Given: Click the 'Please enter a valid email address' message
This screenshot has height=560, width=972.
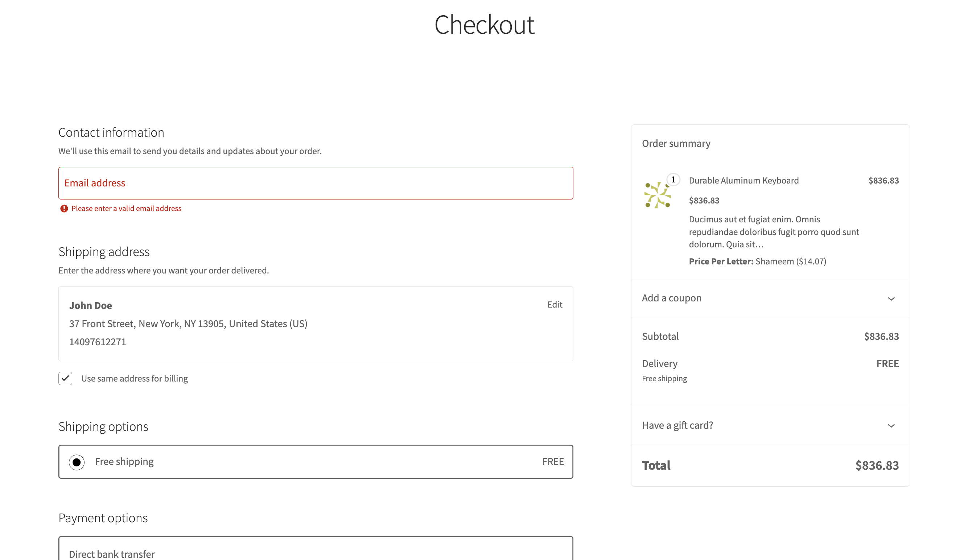Looking at the screenshot, I should (126, 209).
